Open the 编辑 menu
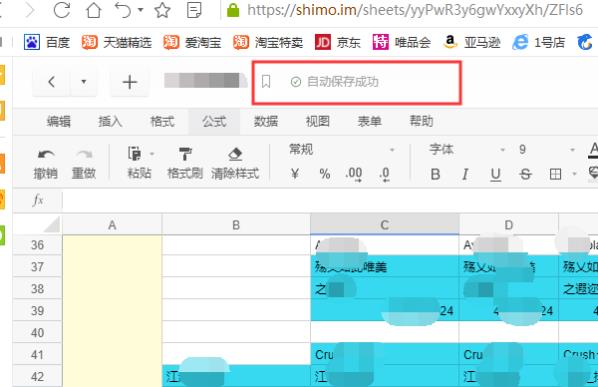598x387 pixels. (x=58, y=121)
